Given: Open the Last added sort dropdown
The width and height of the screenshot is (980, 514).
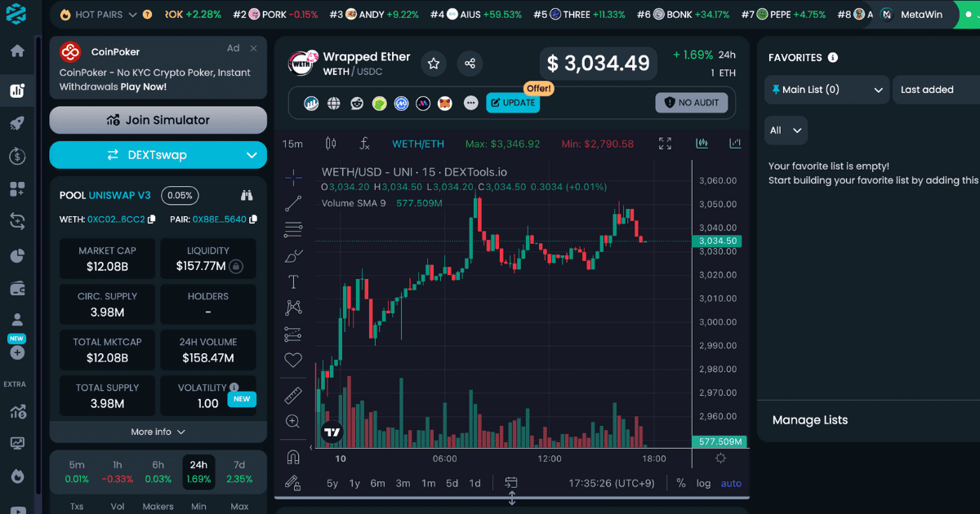Looking at the screenshot, I should [936, 90].
